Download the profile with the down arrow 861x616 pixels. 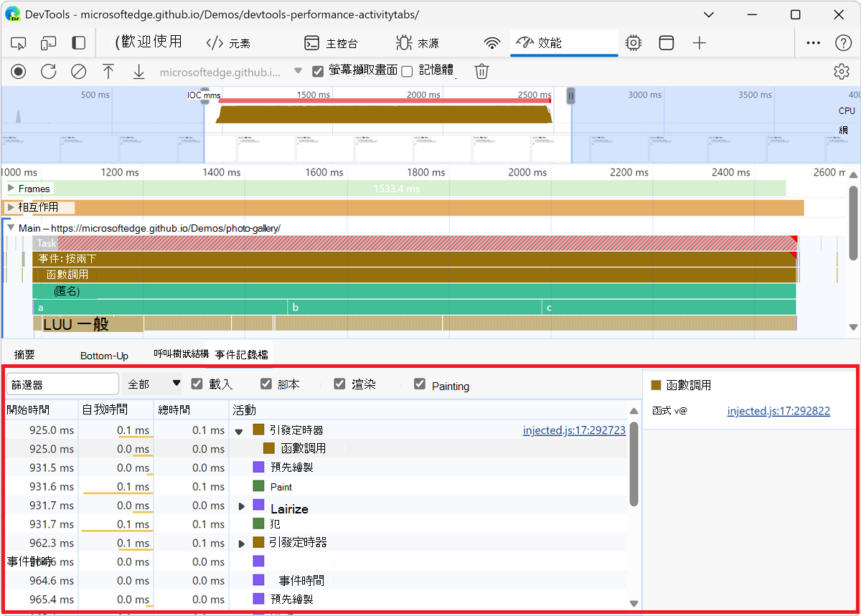point(138,71)
